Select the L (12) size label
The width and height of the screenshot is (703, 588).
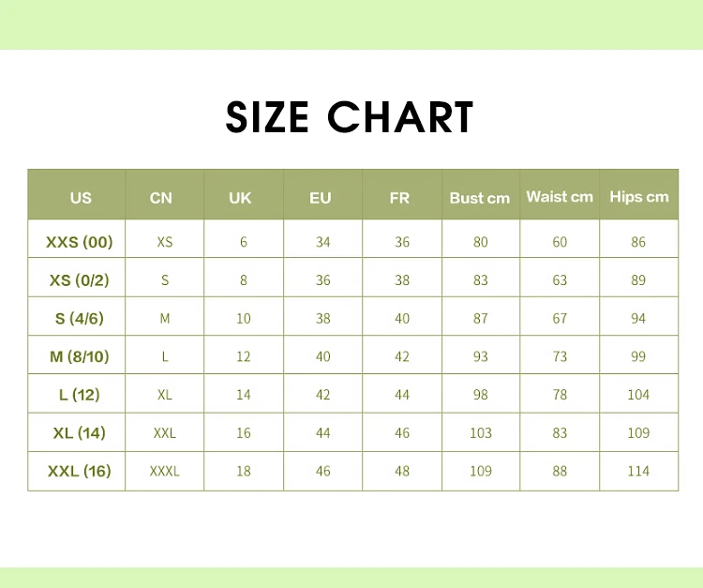pos(79,395)
